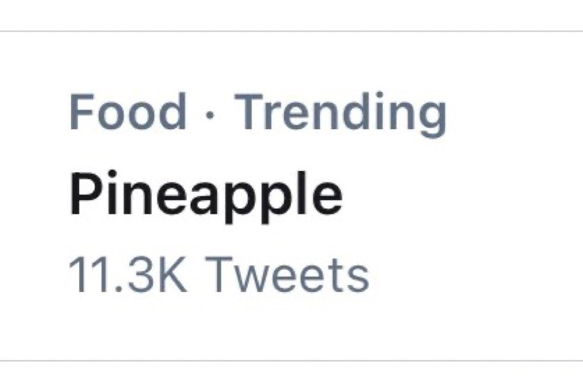Click the divider line above the Food trend
583x392 pixels.
[291, 31]
